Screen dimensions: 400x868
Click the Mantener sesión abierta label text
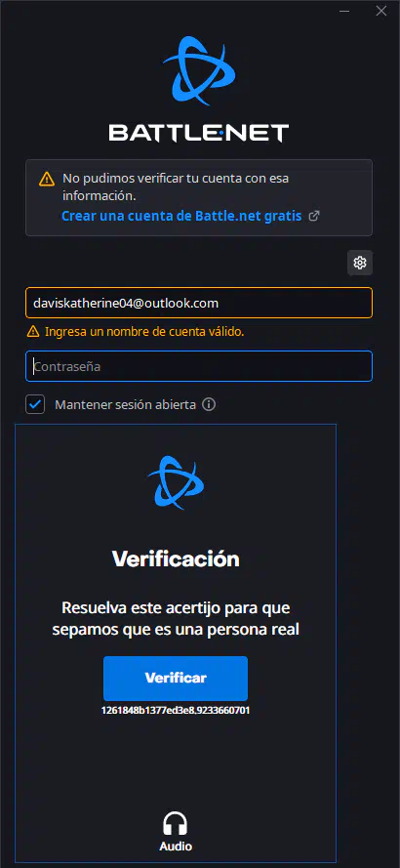click(125, 404)
